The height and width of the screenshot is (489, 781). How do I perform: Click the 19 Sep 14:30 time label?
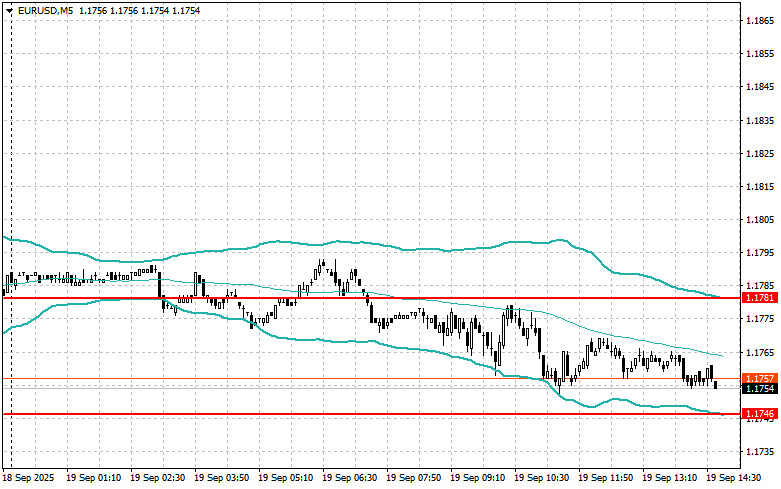733,478
